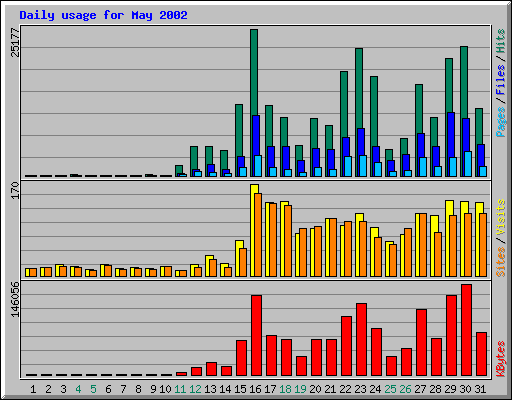Select day 15 on the x-axis

click(240, 389)
